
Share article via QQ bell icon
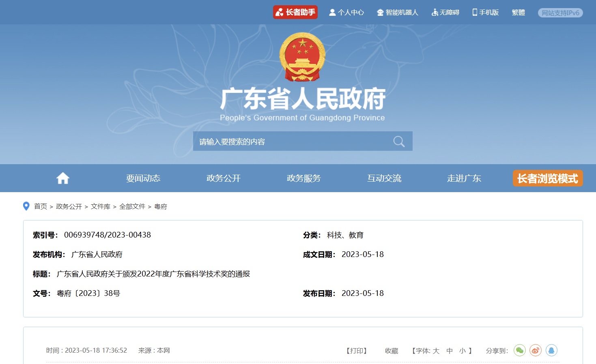(551, 350)
